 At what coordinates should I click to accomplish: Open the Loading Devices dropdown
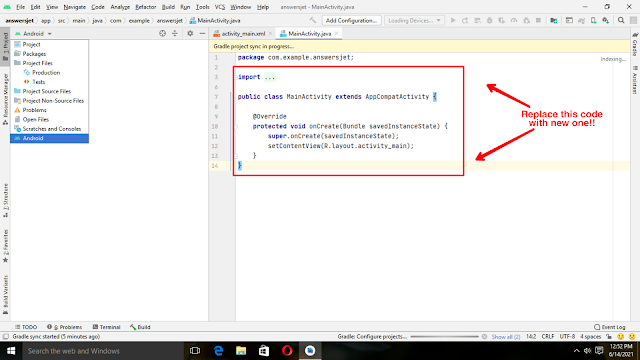(x=414, y=20)
